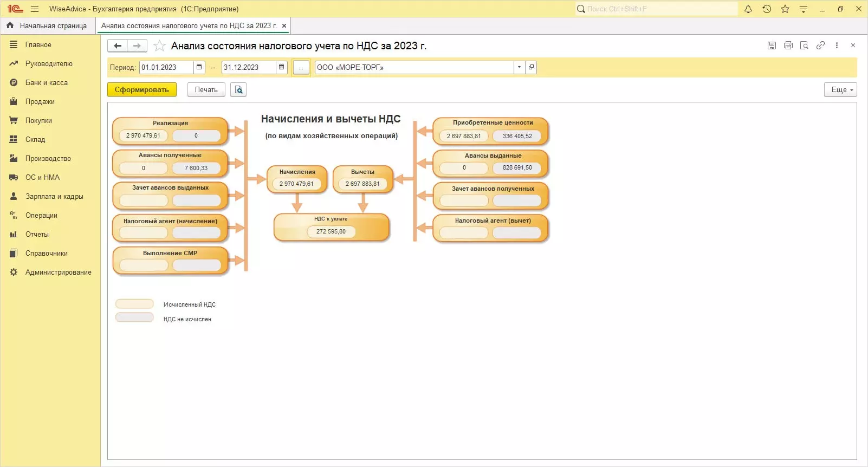Close the Анализ состояния налогового учета tab
868x467 pixels.
click(x=284, y=25)
